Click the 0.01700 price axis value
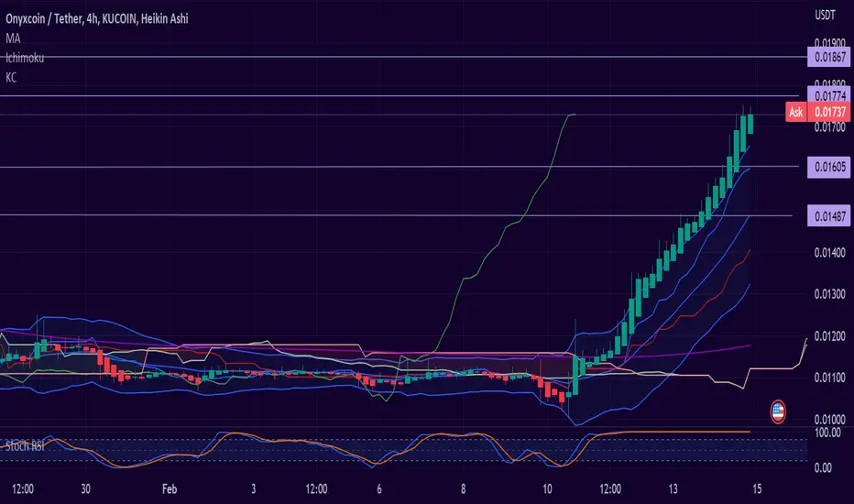 [x=830, y=128]
